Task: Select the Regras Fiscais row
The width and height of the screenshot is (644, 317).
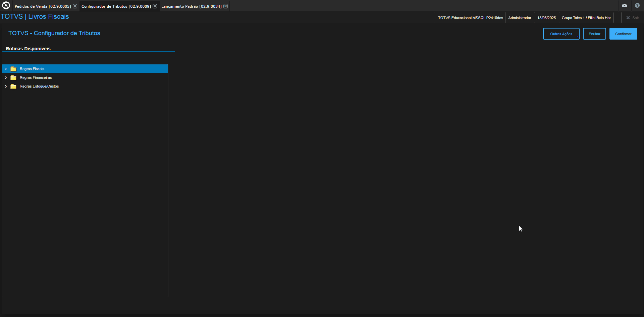Action: tap(85, 69)
